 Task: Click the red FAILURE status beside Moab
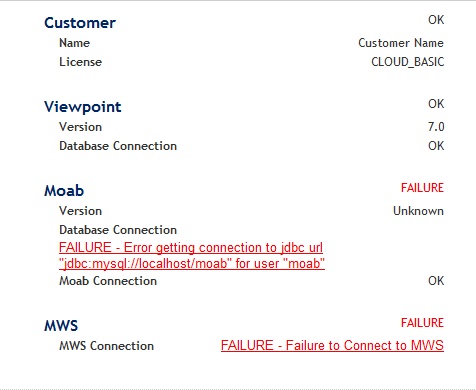422,188
